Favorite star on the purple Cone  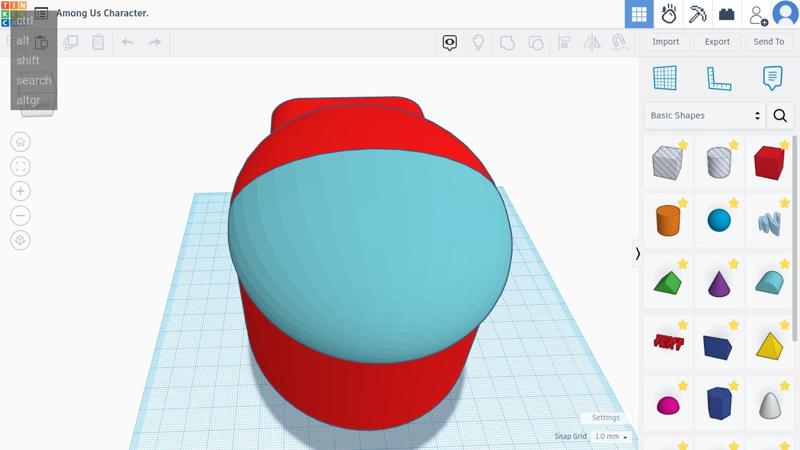point(734,264)
